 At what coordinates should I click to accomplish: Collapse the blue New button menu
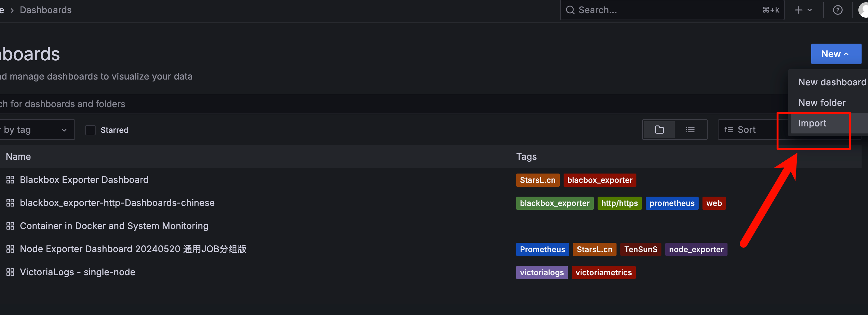tap(836, 54)
